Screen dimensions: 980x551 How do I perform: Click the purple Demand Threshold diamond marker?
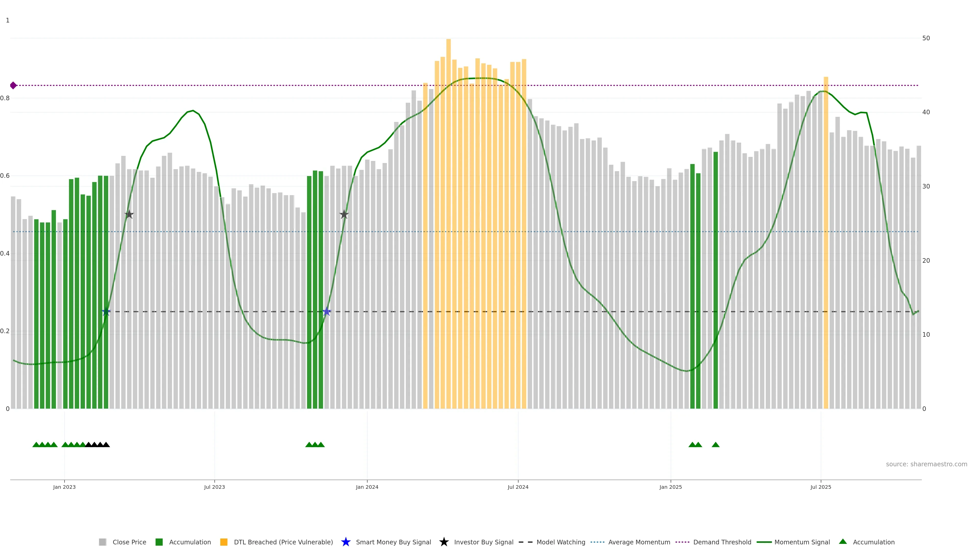pyautogui.click(x=13, y=85)
